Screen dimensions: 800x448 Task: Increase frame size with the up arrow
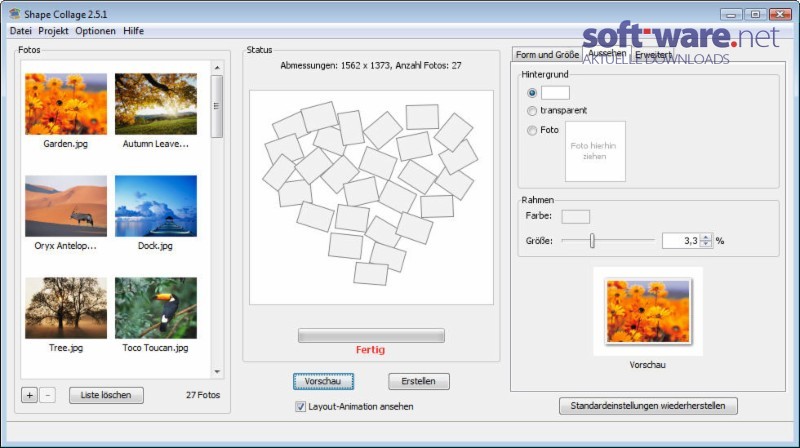tap(706, 237)
